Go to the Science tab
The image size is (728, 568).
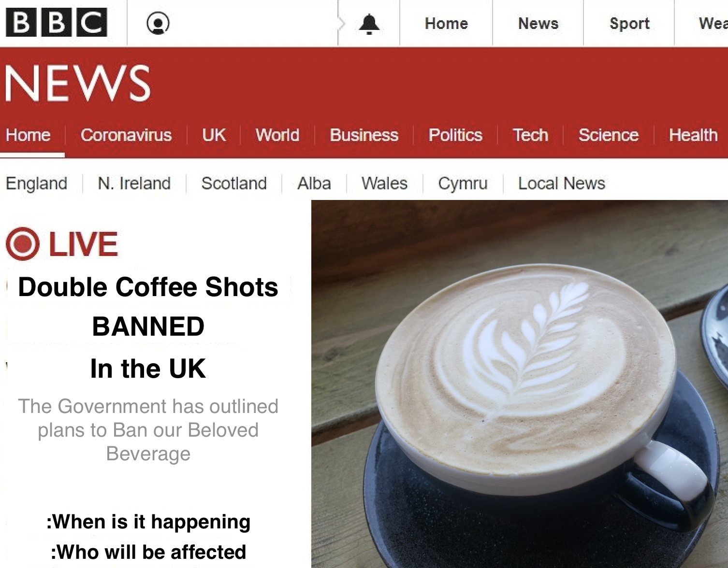(x=609, y=135)
